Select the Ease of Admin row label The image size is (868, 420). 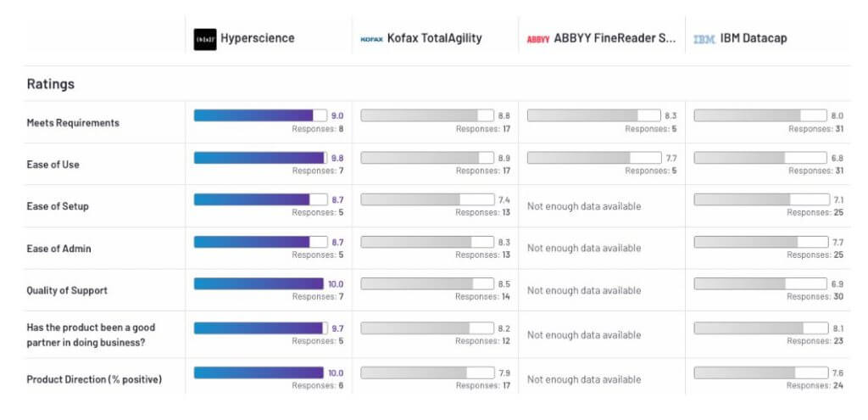[58, 249]
